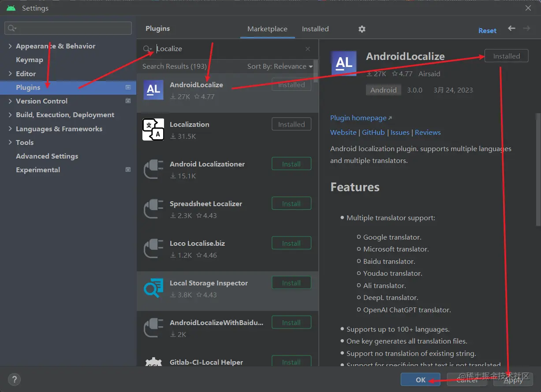Switch to the Marketplace tab
The image size is (541, 392).
(x=267, y=29)
